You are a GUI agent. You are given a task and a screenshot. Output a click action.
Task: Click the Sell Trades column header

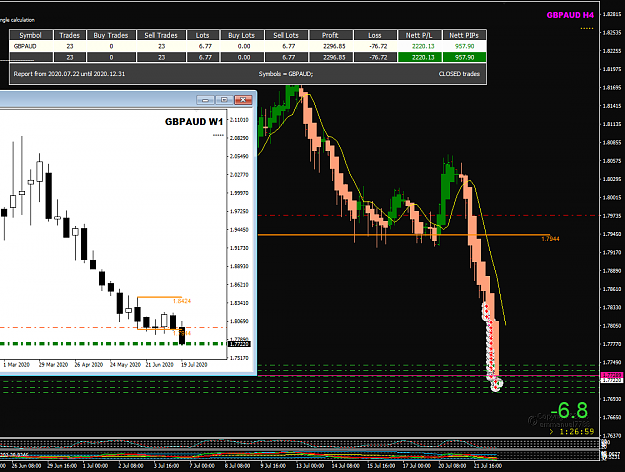pyautogui.click(x=161, y=35)
